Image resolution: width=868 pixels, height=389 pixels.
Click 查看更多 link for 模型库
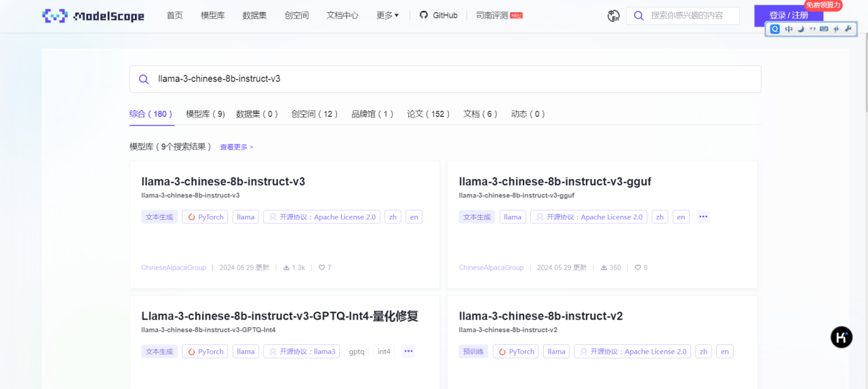click(x=237, y=147)
